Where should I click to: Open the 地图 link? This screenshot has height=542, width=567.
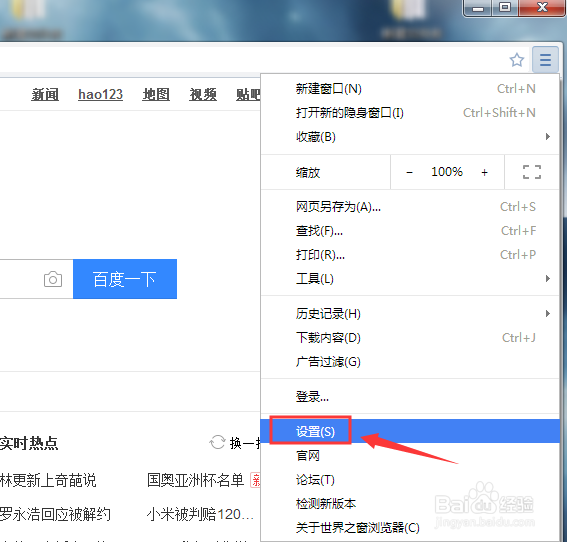point(156,94)
